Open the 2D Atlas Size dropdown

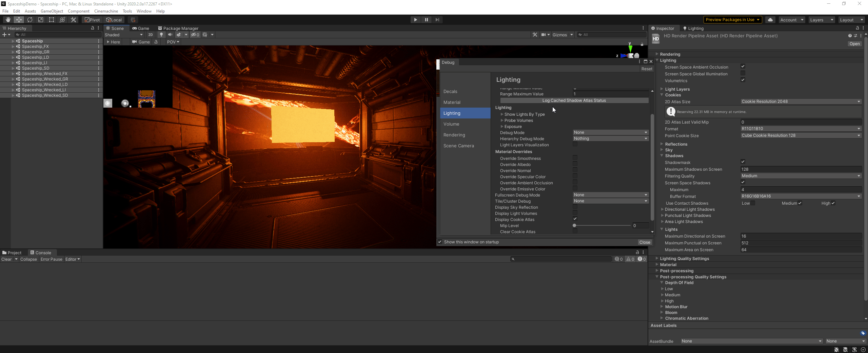(801, 101)
